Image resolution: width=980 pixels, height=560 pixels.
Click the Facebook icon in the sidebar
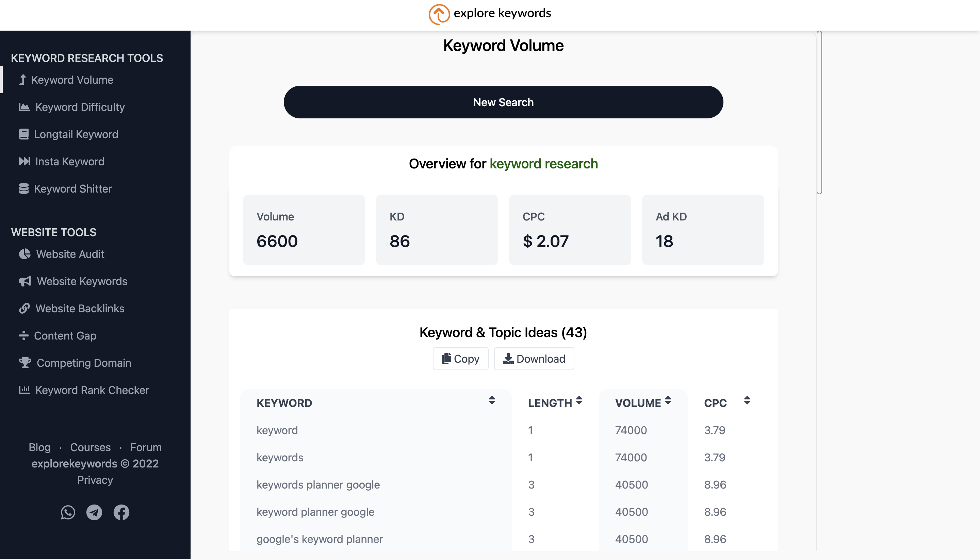click(x=121, y=512)
